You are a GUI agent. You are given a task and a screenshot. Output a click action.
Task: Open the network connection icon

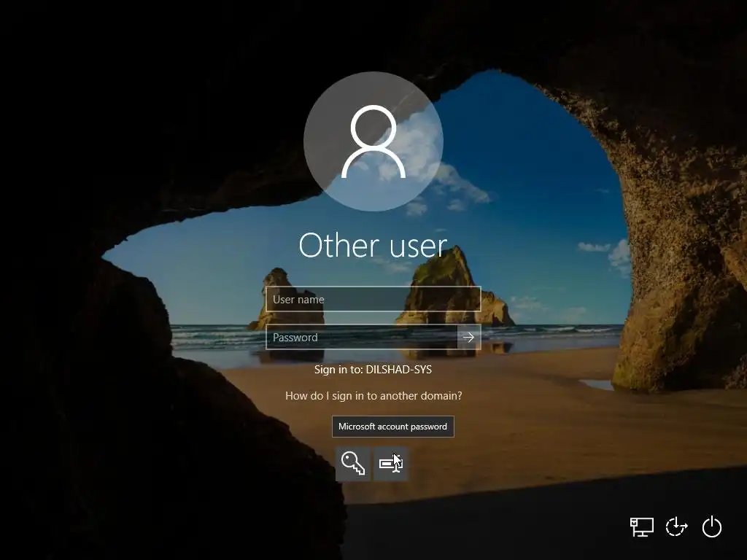point(642,527)
